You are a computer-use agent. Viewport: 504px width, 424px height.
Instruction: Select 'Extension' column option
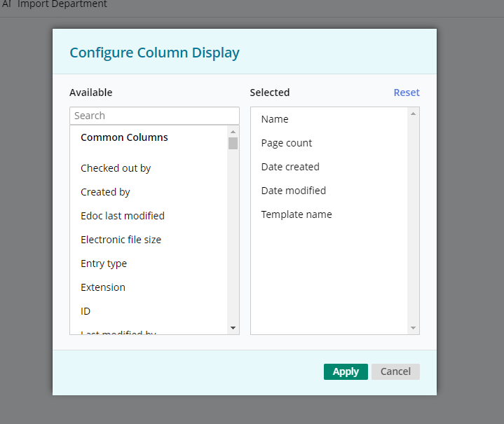tap(103, 287)
